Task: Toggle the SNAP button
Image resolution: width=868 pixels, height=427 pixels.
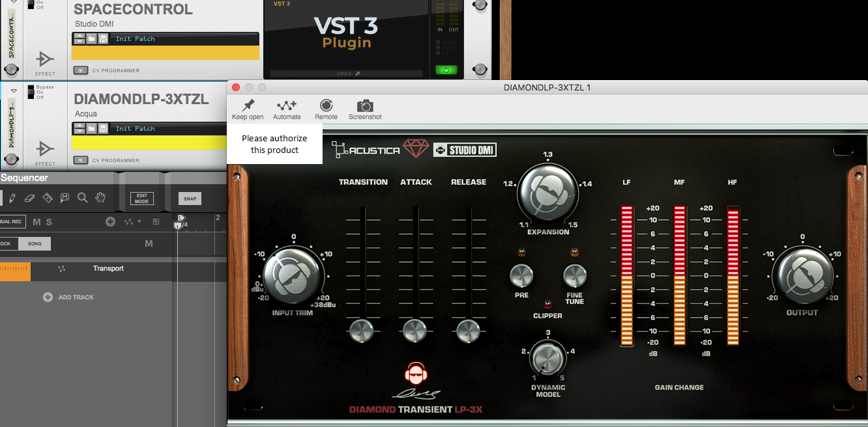Action: click(x=190, y=199)
